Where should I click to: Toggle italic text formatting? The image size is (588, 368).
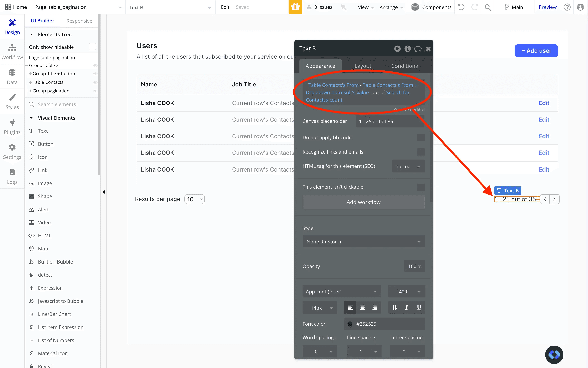[x=406, y=308]
